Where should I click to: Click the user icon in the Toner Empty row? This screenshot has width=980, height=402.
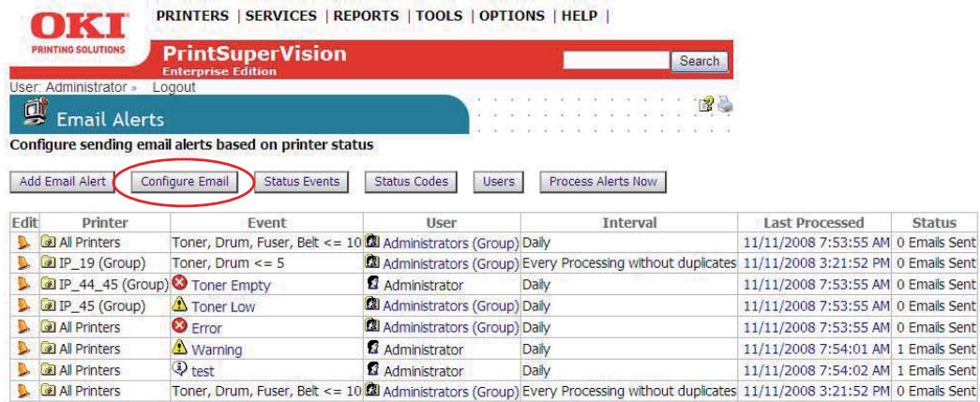373,284
